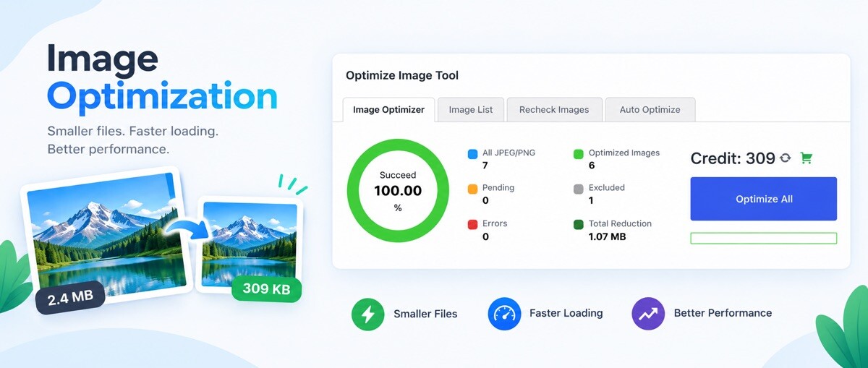Viewport: 868px width, 368px height.
Task: Open the Image List tab
Action: 471,109
